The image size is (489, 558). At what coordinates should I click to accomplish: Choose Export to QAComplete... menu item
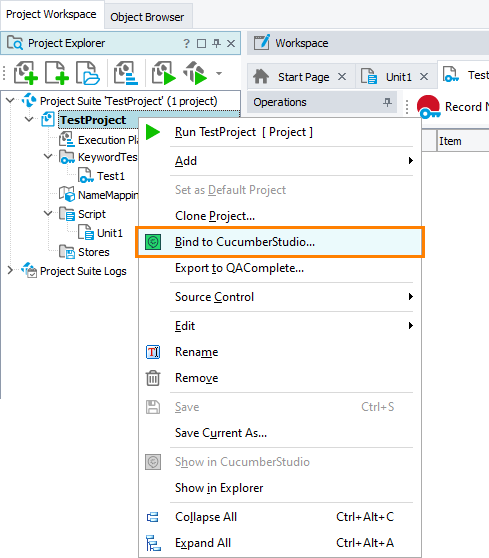coord(279,268)
